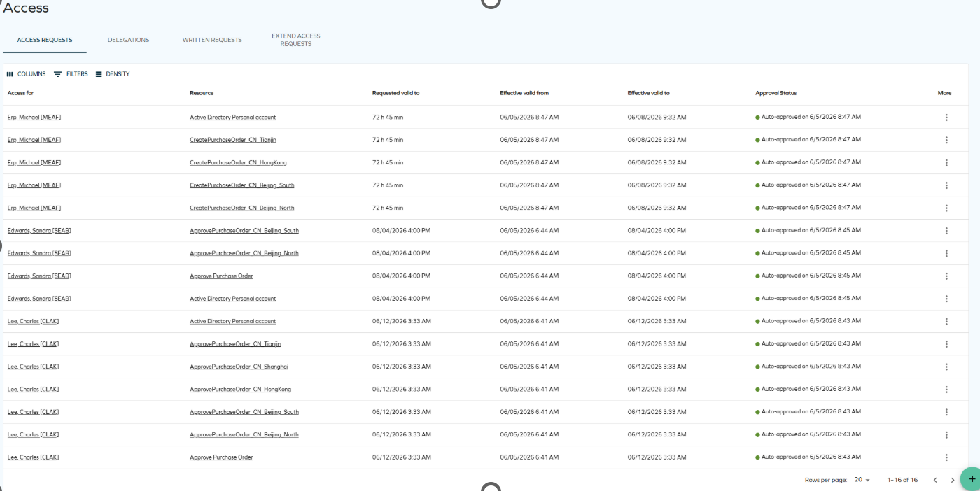Open Lee, Charles link in Shanghai row

tap(33, 367)
